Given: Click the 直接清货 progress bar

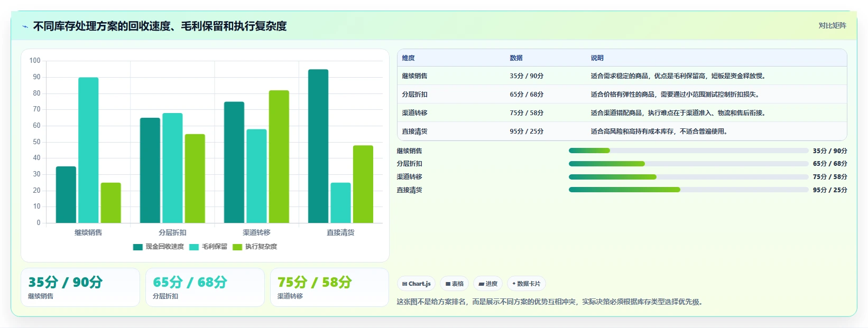Looking at the screenshot, I should (x=688, y=190).
